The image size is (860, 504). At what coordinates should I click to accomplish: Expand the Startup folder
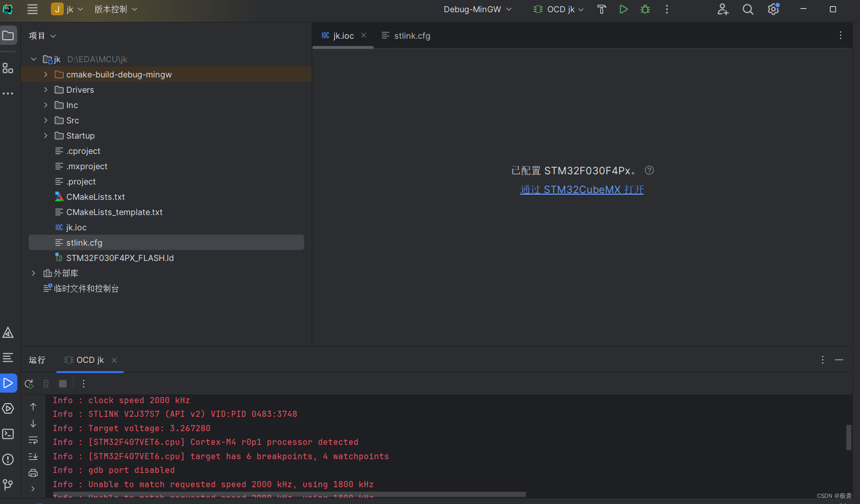point(45,136)
